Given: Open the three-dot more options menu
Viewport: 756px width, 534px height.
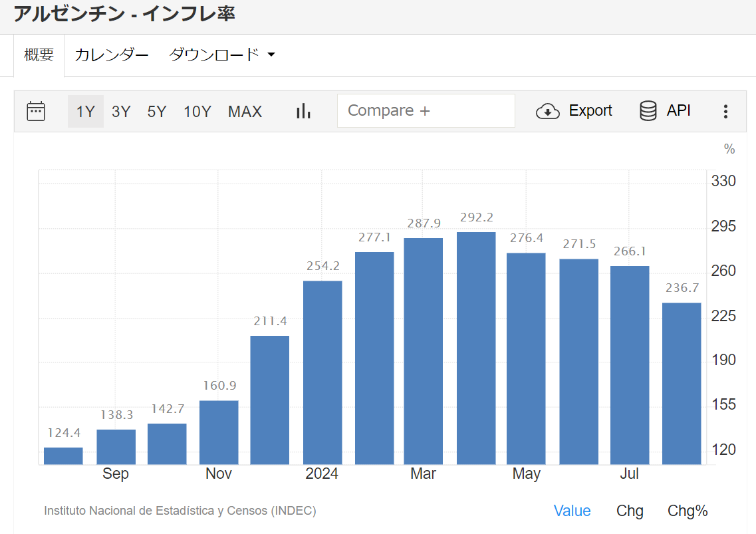Looking at the screenshot, I should coord(725,111).
